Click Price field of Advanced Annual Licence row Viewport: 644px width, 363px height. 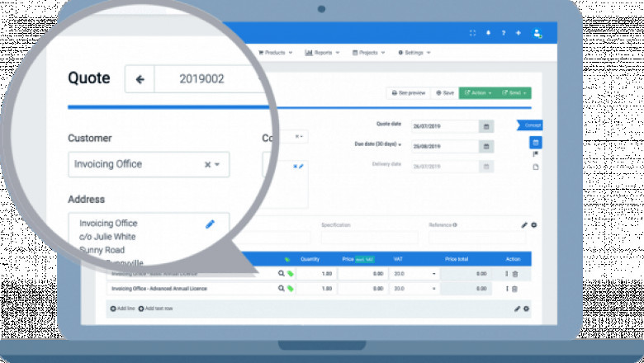pos(362,289)
